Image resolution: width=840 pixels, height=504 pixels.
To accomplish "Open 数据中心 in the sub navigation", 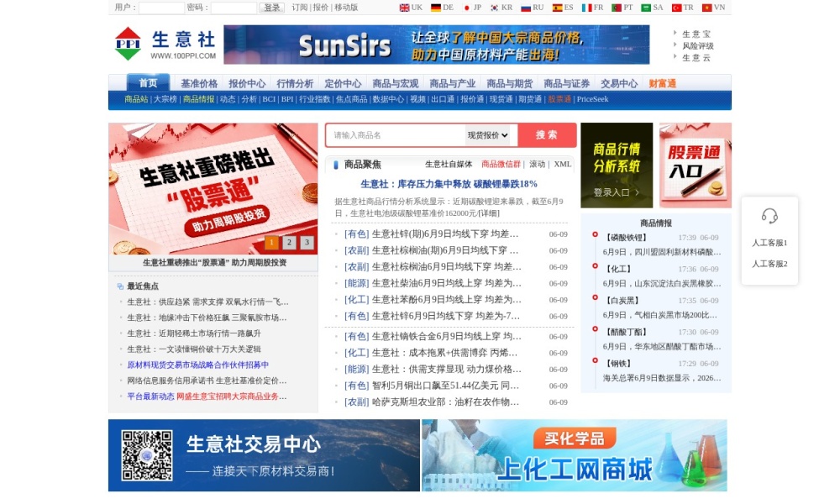I will click(388, 99).
